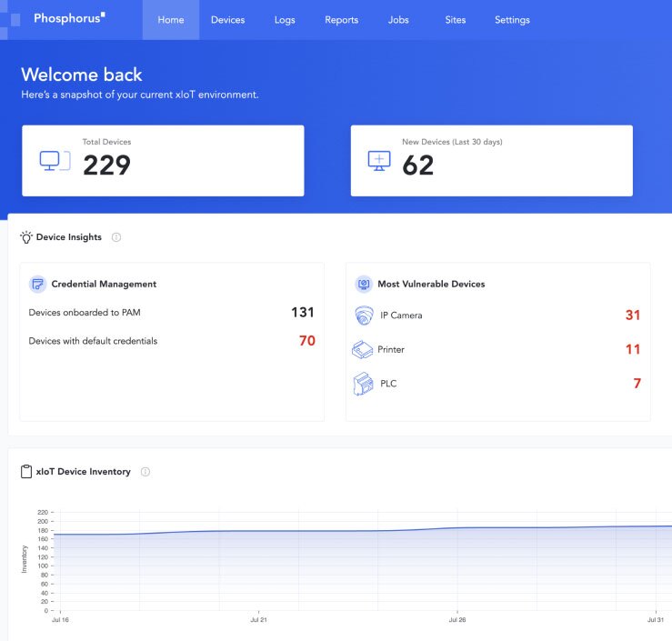672x641 pixels.
Task: Select the PLC device icon
Action: [364, 384]
